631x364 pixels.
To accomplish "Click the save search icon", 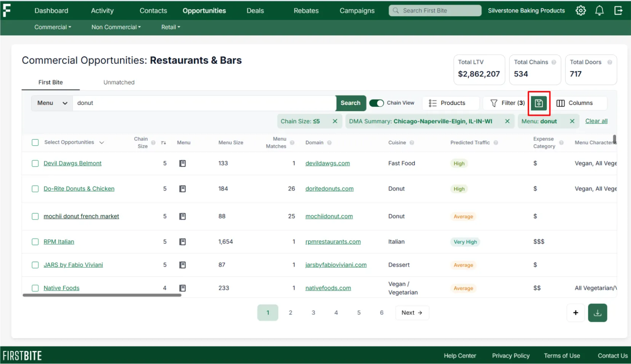I will tap(539, 103).
